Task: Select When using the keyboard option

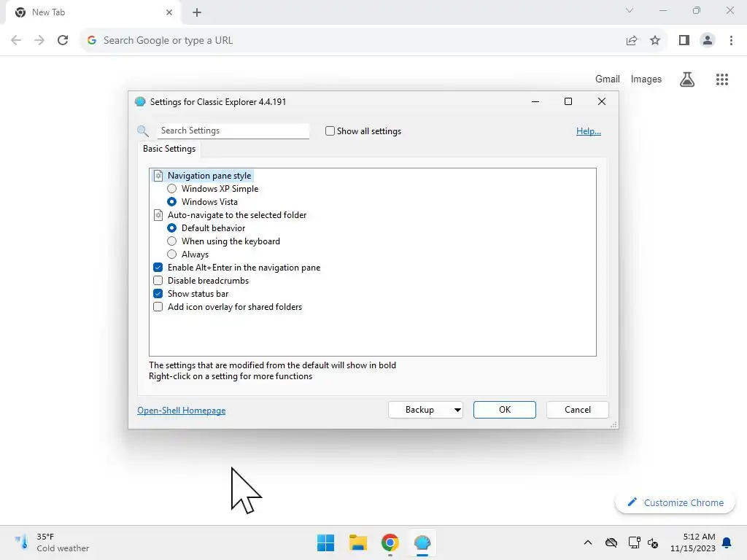Action: point(172,241)
